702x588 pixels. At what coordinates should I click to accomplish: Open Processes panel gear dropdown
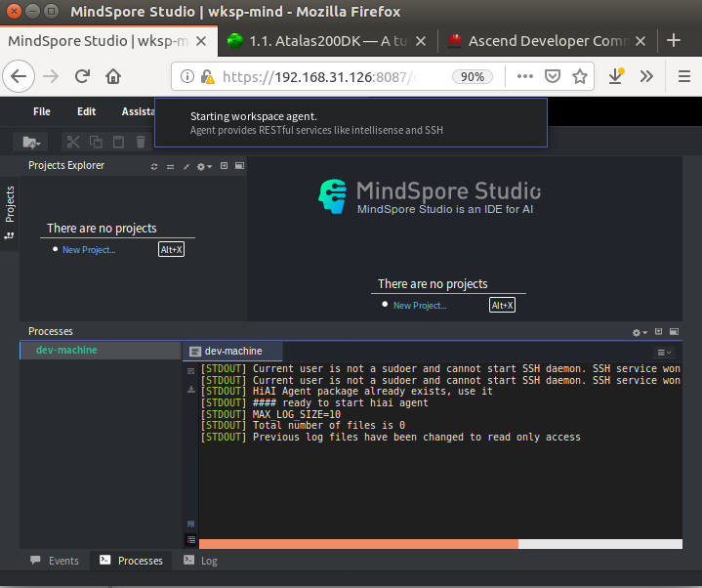[x=640, y=332]
